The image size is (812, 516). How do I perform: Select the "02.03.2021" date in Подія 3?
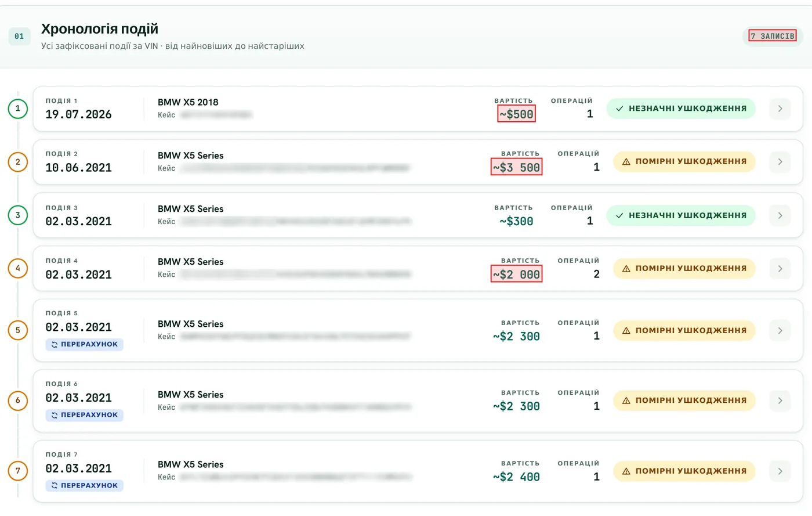click(x=79, y=221)
